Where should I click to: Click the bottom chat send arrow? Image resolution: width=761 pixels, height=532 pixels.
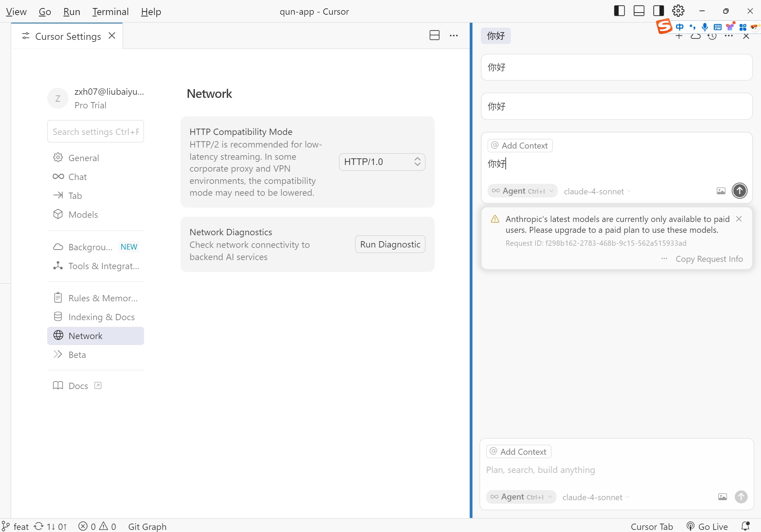click(741, 497)
